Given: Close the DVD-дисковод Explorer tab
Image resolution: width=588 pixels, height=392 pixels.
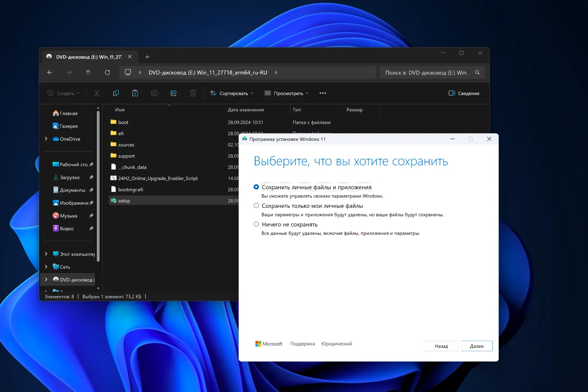Looking at the screenshot, I should tap(130, 57).
